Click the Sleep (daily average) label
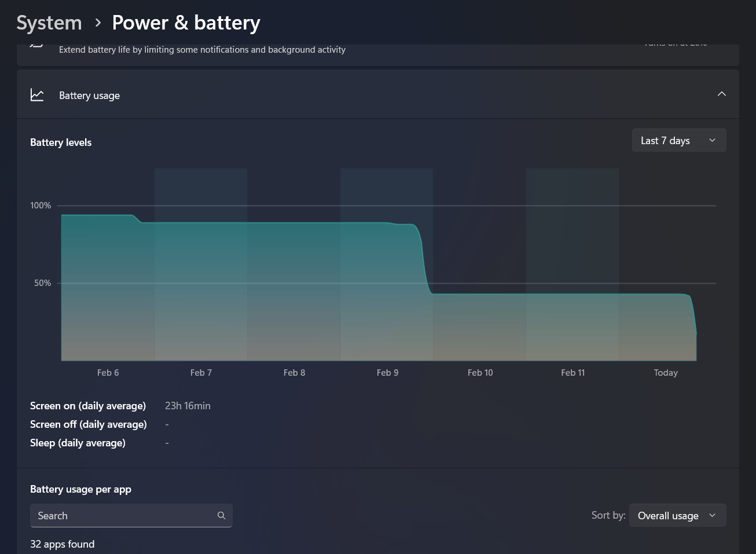Screen dimensions: 756x554 click(x=78, y=443)
